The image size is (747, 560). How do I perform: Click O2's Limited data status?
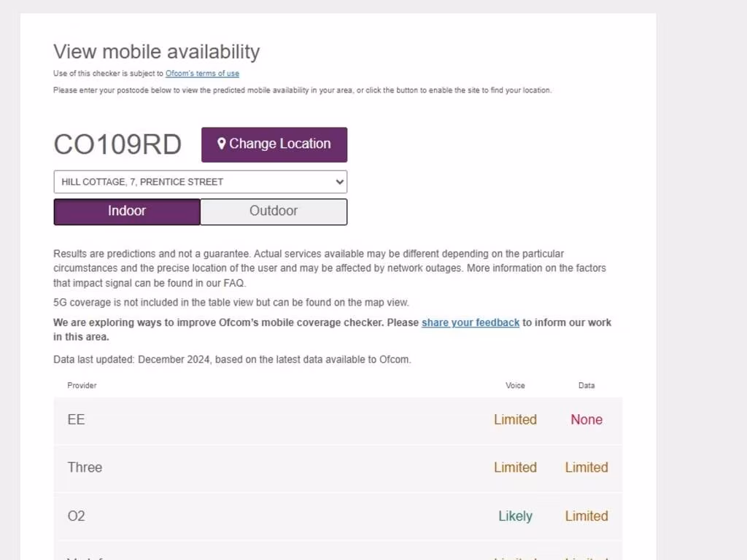click(587, 516)
